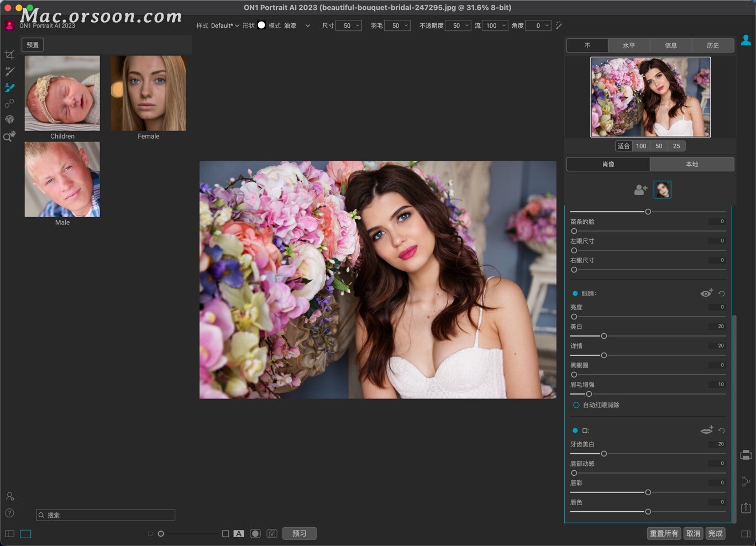Enable 自动红眼消除 automatic red-eye removal

(576, 405)
